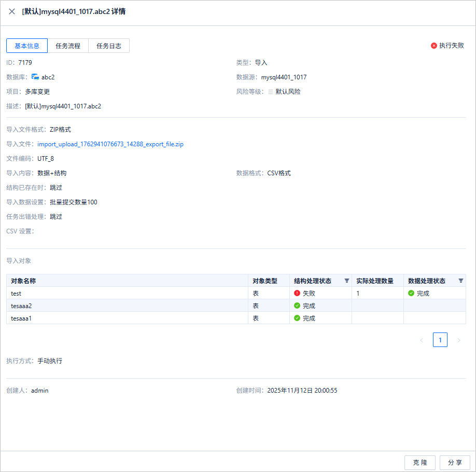Click the red execution failed status icon

point(434,46)
